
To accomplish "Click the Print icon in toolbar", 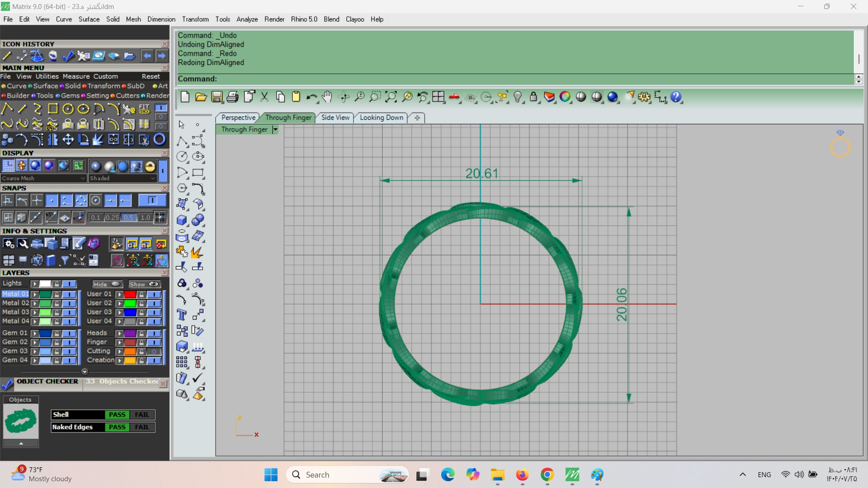I will pos(232,97).
